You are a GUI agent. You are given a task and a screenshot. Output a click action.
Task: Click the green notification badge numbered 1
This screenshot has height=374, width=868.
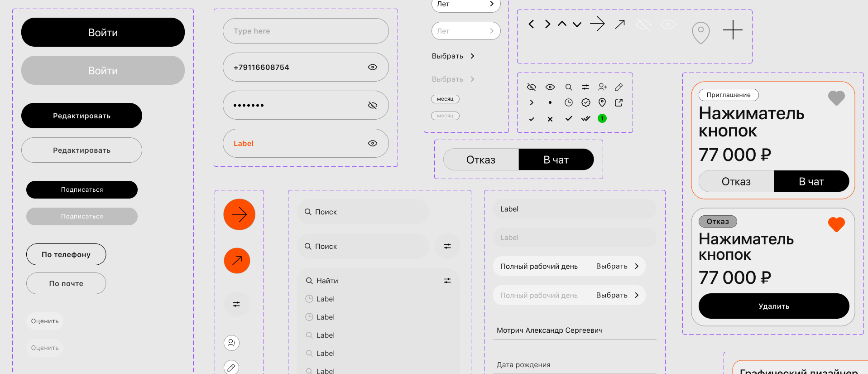602,118
